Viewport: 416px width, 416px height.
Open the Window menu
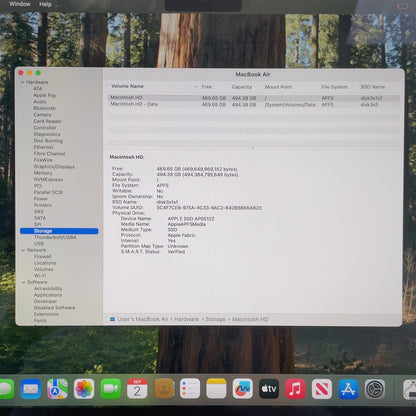(x=20, y=4)
